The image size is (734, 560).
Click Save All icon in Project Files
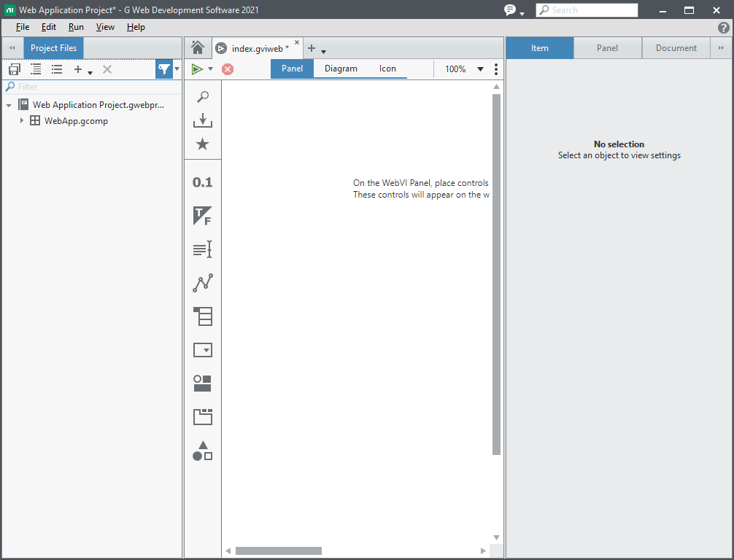click(15, 70)
